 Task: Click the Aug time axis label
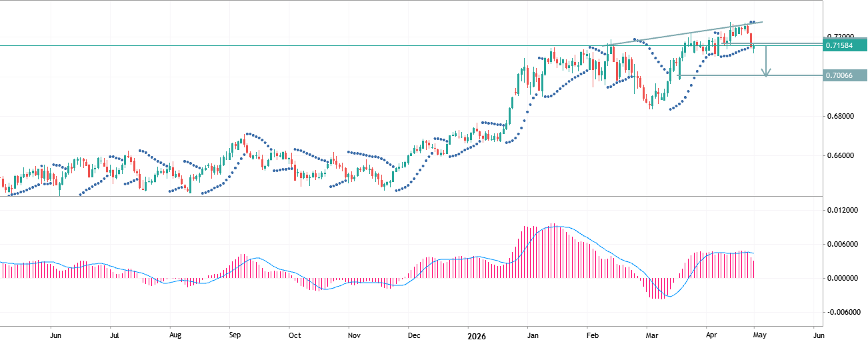pos(175,336)
